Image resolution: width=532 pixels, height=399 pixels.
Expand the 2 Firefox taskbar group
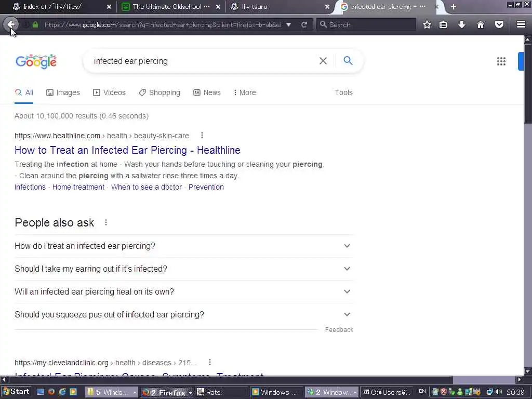click(167, 392)
